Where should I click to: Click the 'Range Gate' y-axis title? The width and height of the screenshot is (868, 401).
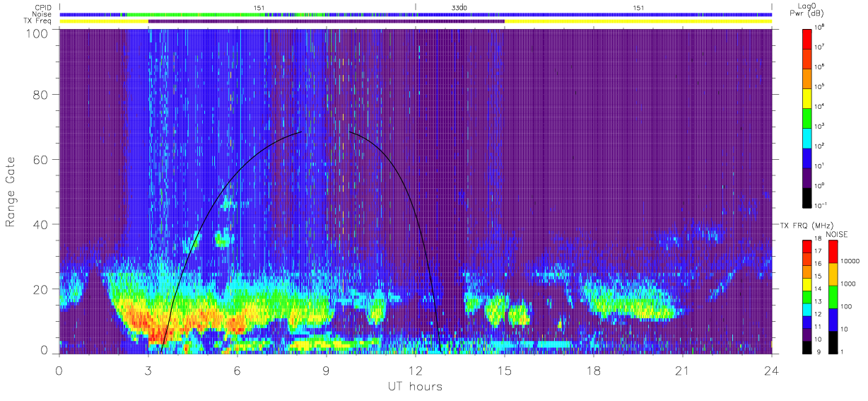click(11, 192)
